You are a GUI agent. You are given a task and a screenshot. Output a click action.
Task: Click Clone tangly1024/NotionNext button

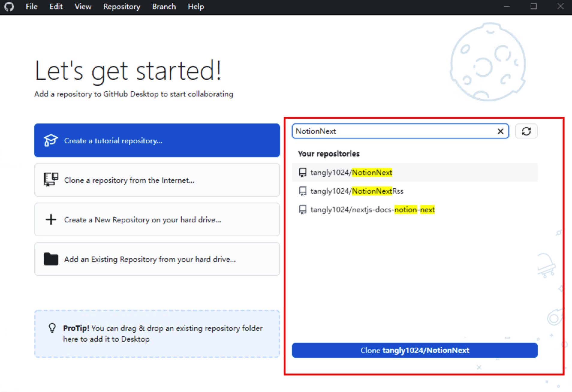point(415,350)
